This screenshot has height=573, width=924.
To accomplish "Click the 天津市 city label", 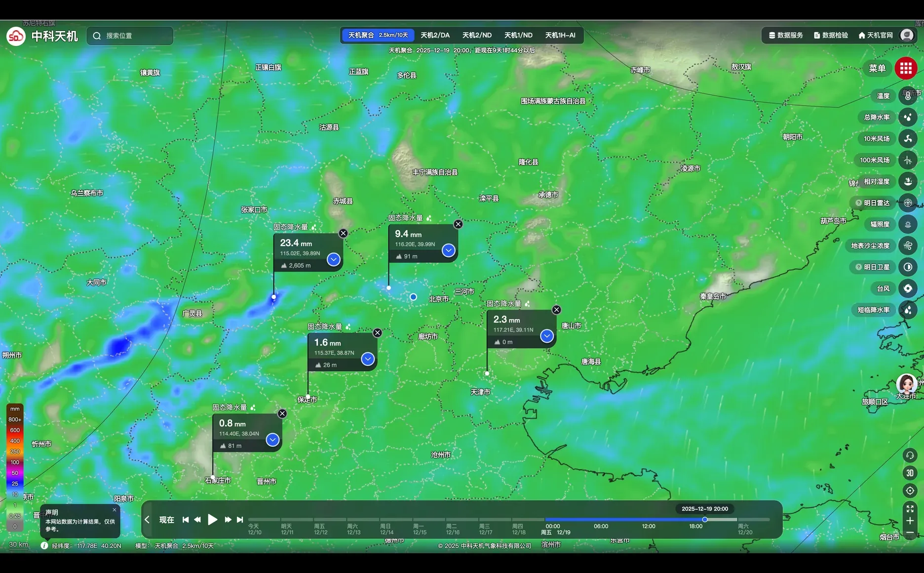I will [x=480, y=392].
